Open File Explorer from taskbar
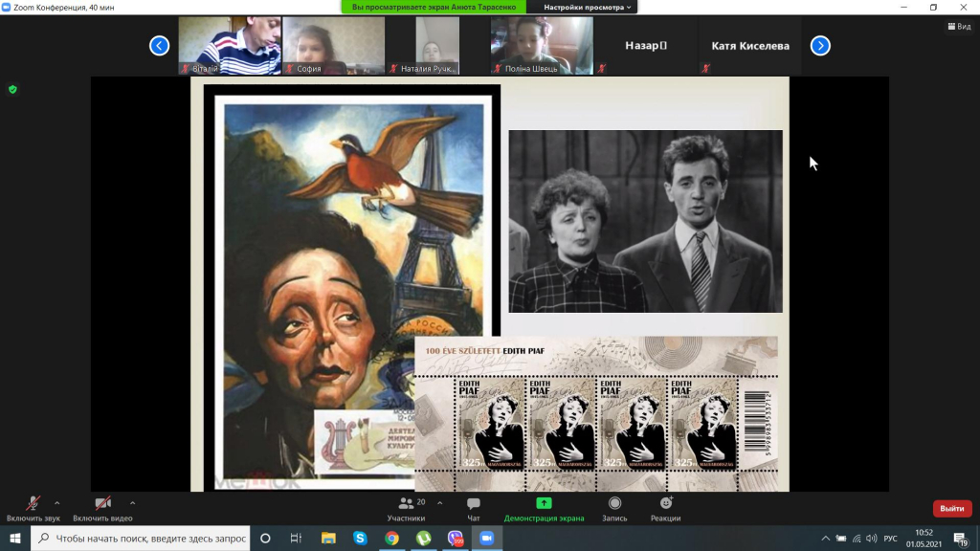The height and width of the screenshot is (551, 980). pyautogui.click(x=328, y=538)
